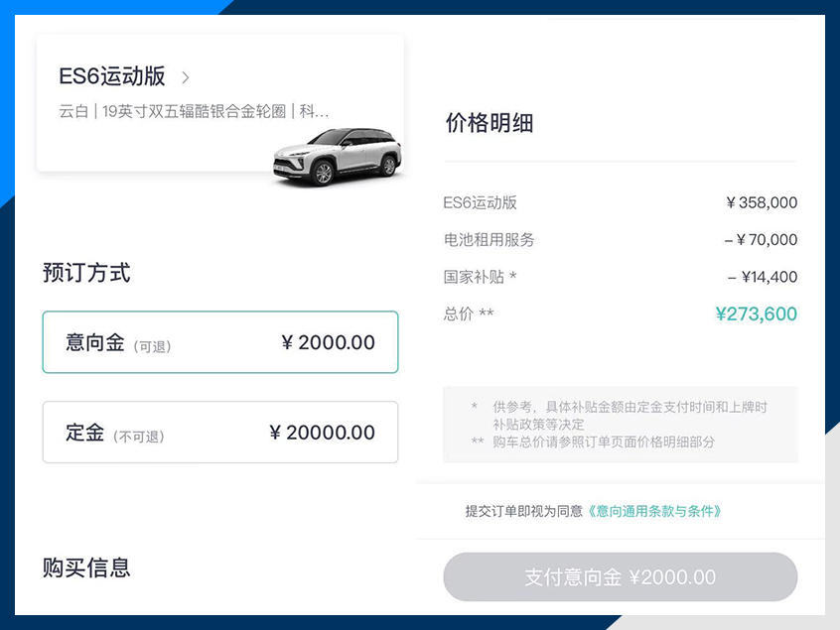Click the 购买信息 purchase info section heading
Viewport: 840px width, 630px height.
pyautogui.click(x=88, y=567)
